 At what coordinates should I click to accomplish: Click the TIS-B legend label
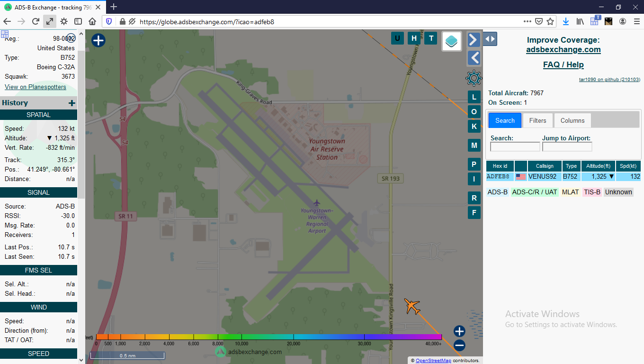[x=592, y=192]
